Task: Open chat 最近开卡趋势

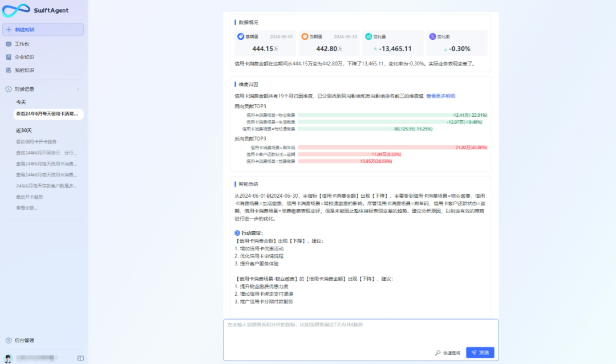Action: click(x=30, y=197)
